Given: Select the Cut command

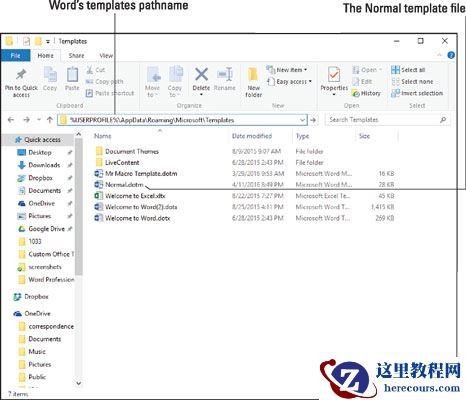Looking at the screenshot, I should pos(96,70).
